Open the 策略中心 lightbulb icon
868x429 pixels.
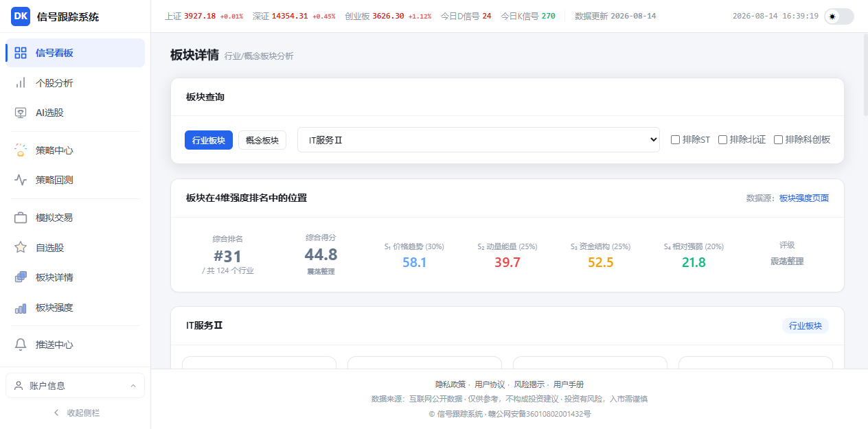tap(21, 150)
